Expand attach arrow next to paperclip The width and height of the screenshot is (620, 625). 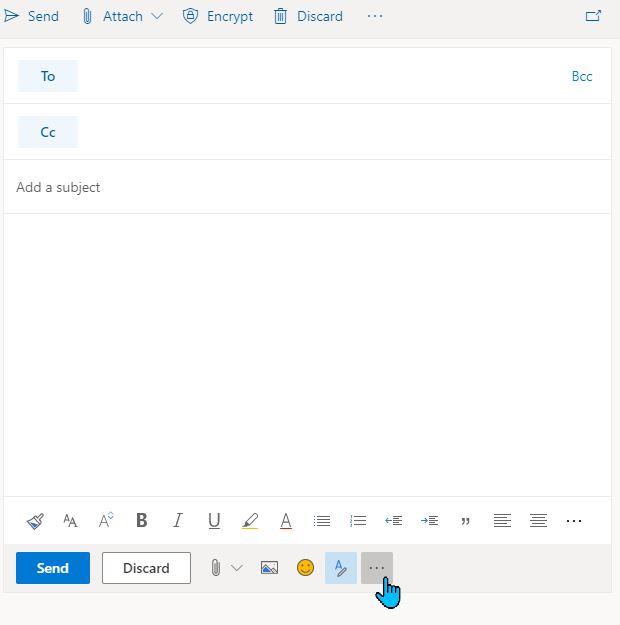click(x=237, y=568)
